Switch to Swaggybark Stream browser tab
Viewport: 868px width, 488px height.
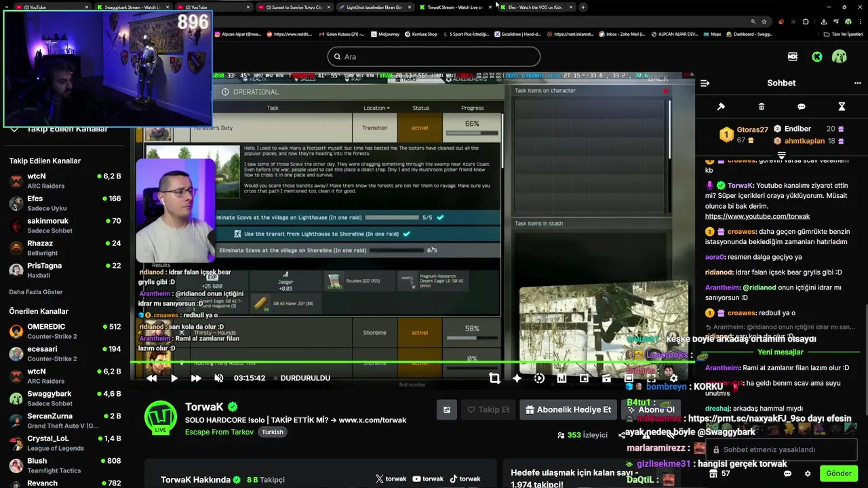tap(132, 7)
